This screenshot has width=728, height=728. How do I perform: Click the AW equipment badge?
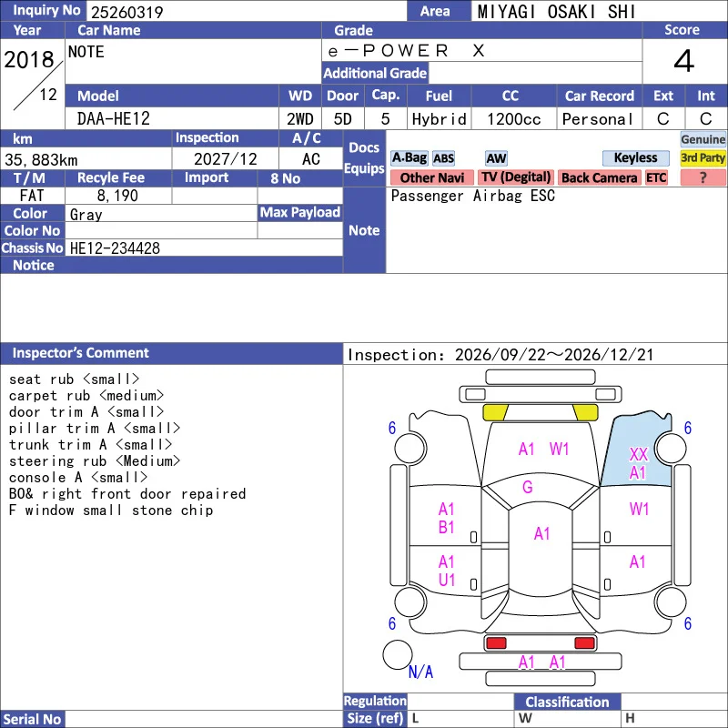496,158
